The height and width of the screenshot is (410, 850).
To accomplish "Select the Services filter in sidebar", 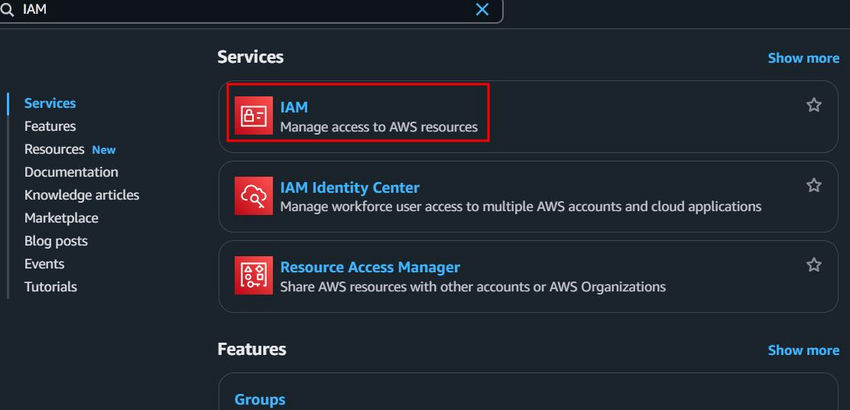I will click(x=50, y=103).
